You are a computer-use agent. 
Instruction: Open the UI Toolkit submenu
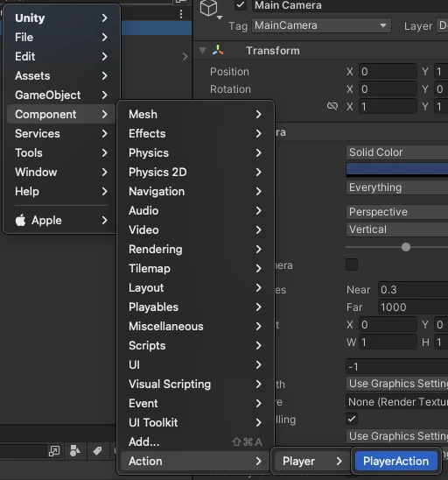[x=195, y=423]
